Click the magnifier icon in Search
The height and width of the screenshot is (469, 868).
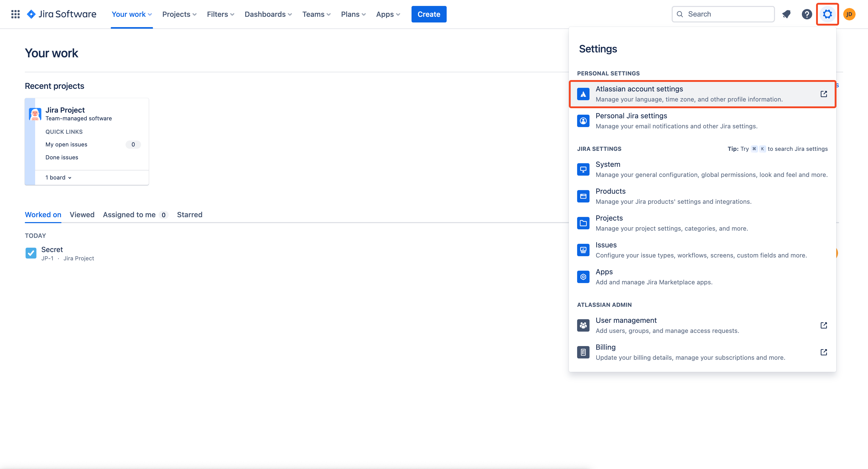click(x=680, y=14)
